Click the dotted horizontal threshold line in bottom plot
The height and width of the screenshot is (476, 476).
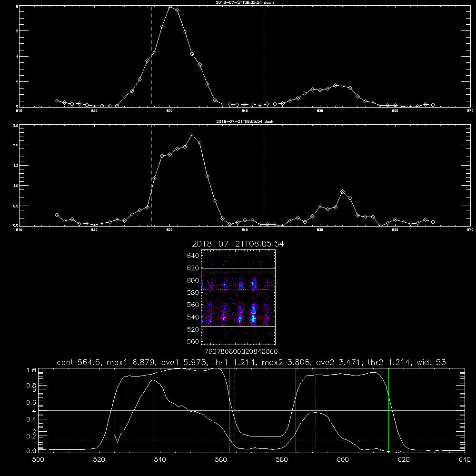[251, 440]
